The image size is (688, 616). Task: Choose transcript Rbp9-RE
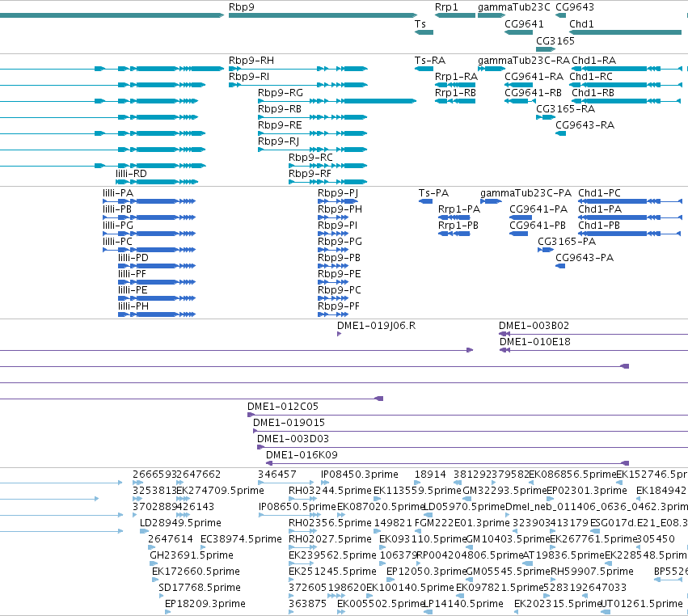click(280, 125)
